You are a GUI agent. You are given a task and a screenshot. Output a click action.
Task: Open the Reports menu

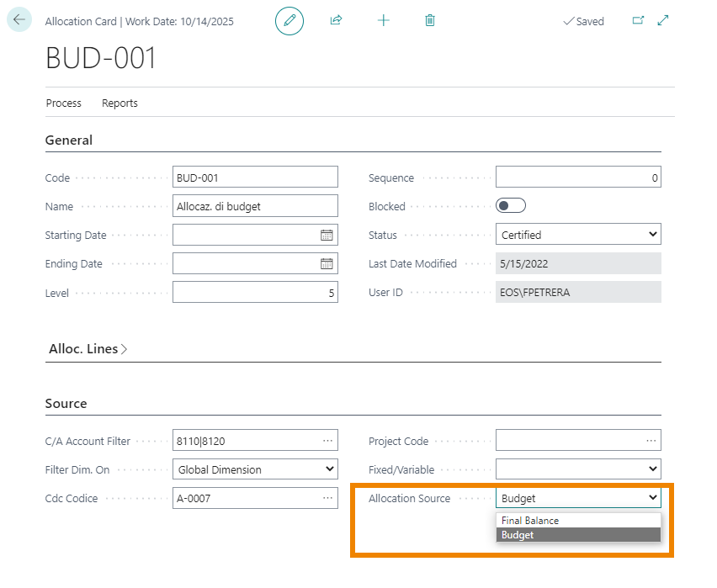tap(119, 103)
